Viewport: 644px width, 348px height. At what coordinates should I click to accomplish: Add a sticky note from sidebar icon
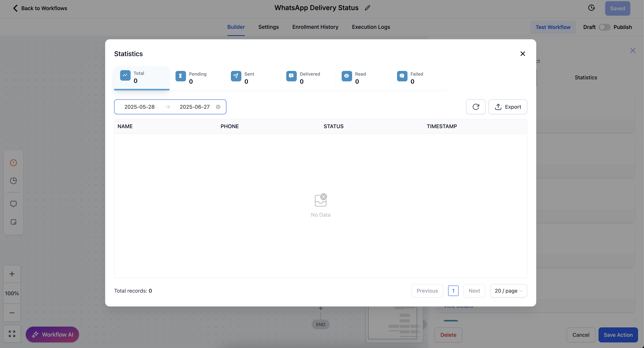13,222
